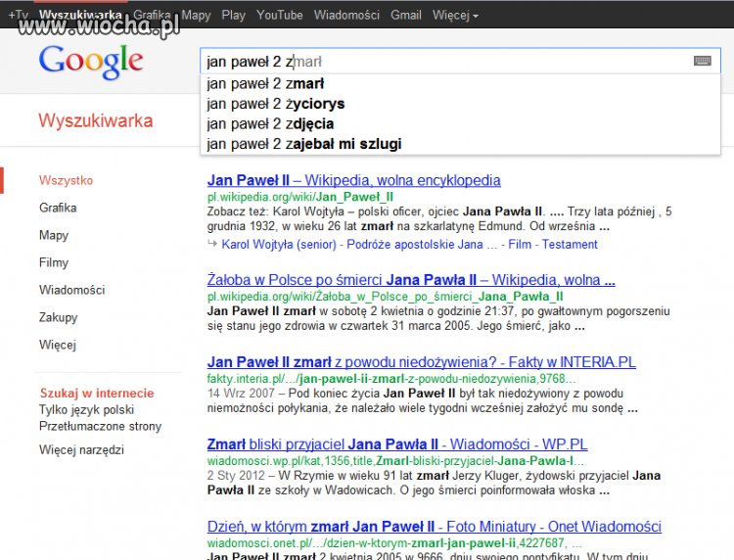Expand Więcej in the left sidebar
The width and height of the screenshot is (734, 560).
click(58, 345)
